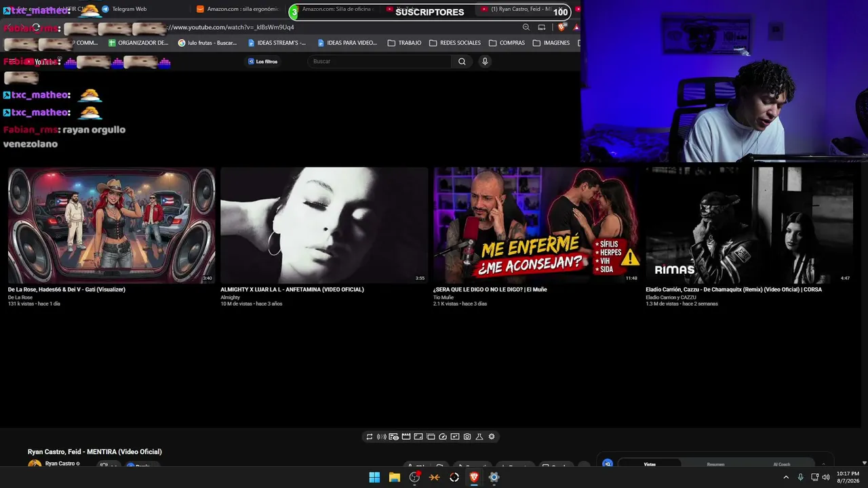Click the cast screen icon in address bar
The width and height of the screenshot is (868, 488).
coord(542,27)
